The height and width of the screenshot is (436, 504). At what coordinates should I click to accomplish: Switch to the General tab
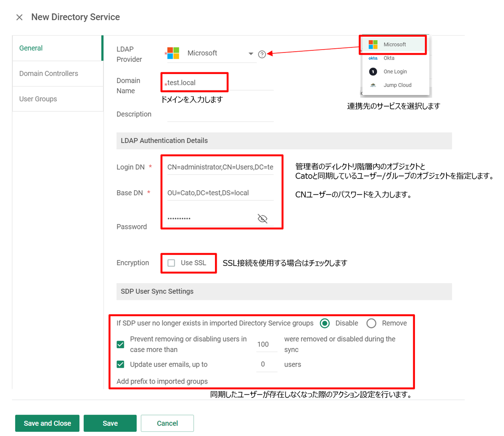(x=58, y=48)
